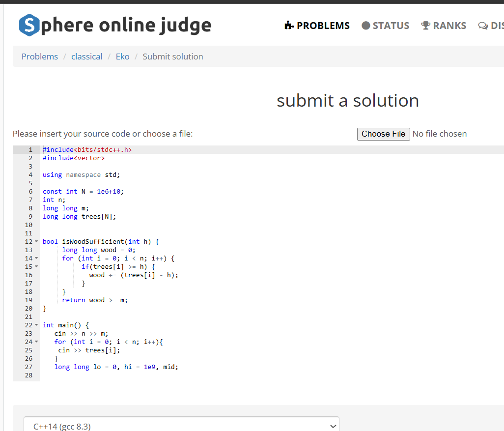Click the circle icon beside STATUS

366,26
